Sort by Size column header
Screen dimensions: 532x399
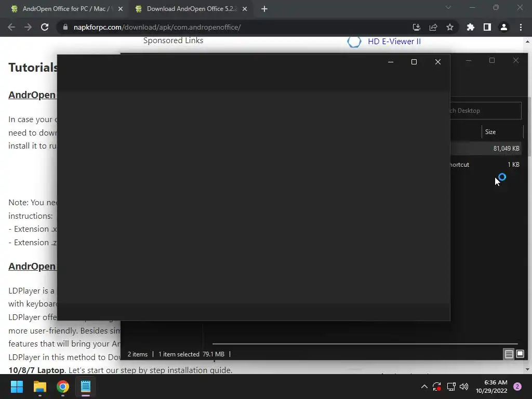click(x=502, y=132)
